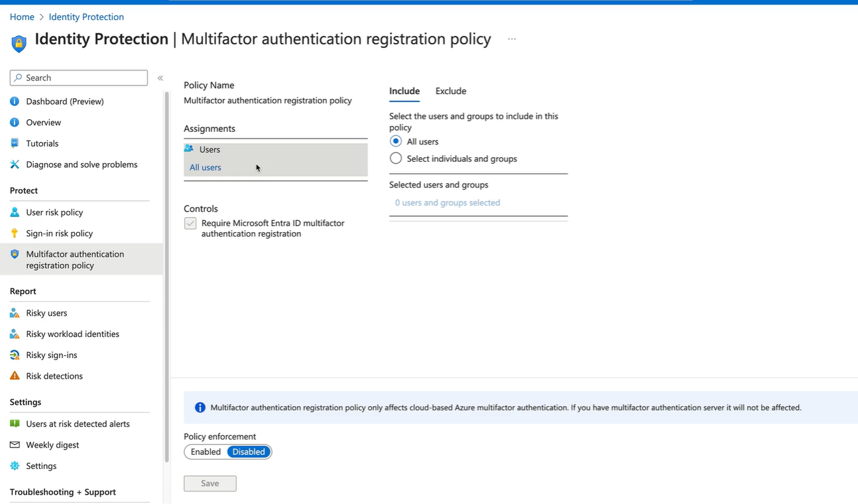Click in the sidebar Search field
This screenshot has width=858, height=504.
click(x=79, y=78)
